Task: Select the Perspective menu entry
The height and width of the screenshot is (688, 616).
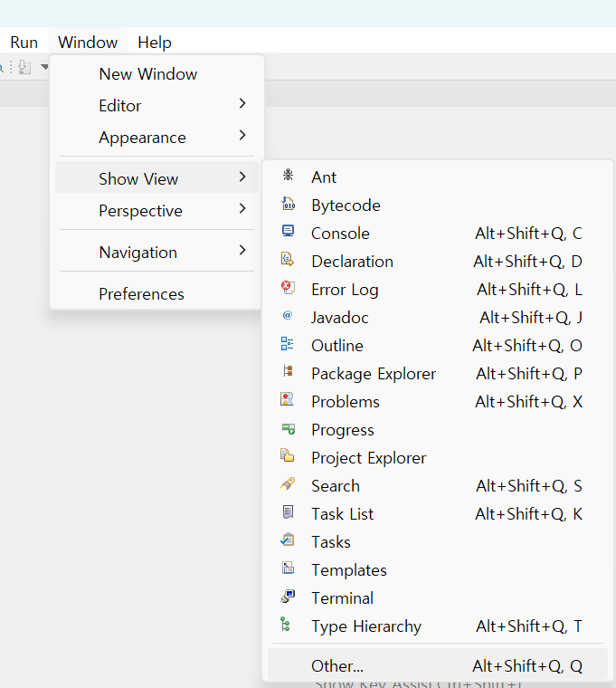Action: [156, 211]
